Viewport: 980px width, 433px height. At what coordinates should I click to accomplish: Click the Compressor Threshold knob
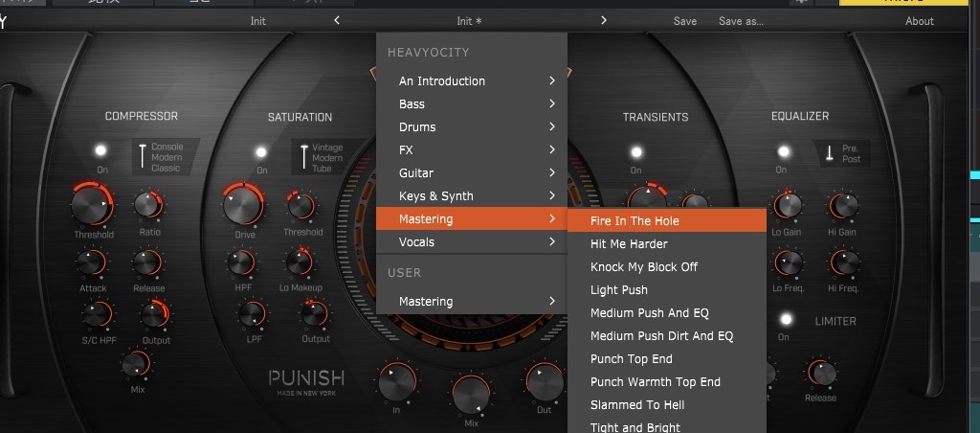coord(91,206)
